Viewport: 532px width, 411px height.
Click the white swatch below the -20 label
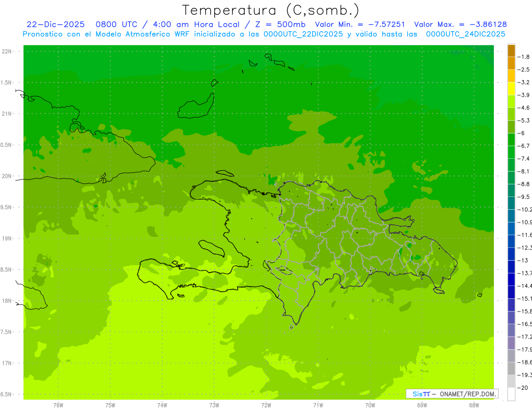[511, 394]
